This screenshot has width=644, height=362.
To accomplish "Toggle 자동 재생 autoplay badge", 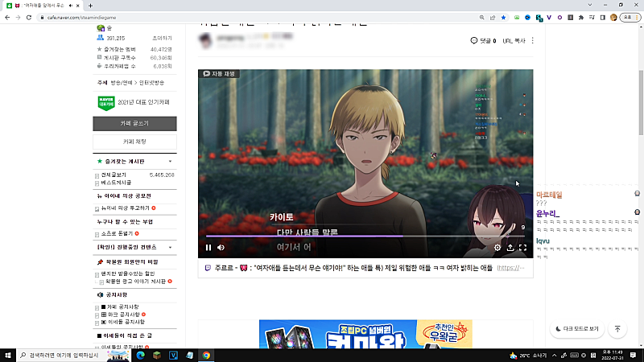I will pos(219,74).
